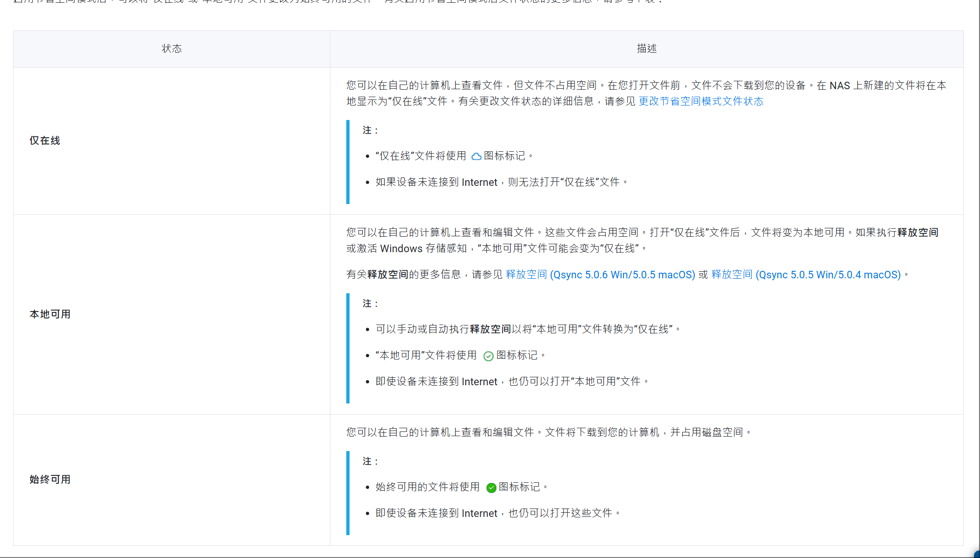Click the 仅在线 status cell
The width and height of the screenshot is (980, 558).
point(172,141)
